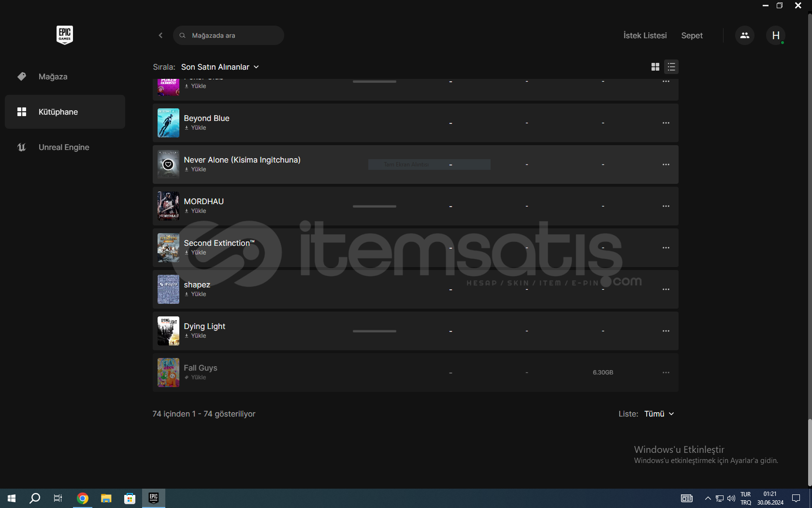Click the 6.30GB size for Fall Guys

(x=603, y=373)
